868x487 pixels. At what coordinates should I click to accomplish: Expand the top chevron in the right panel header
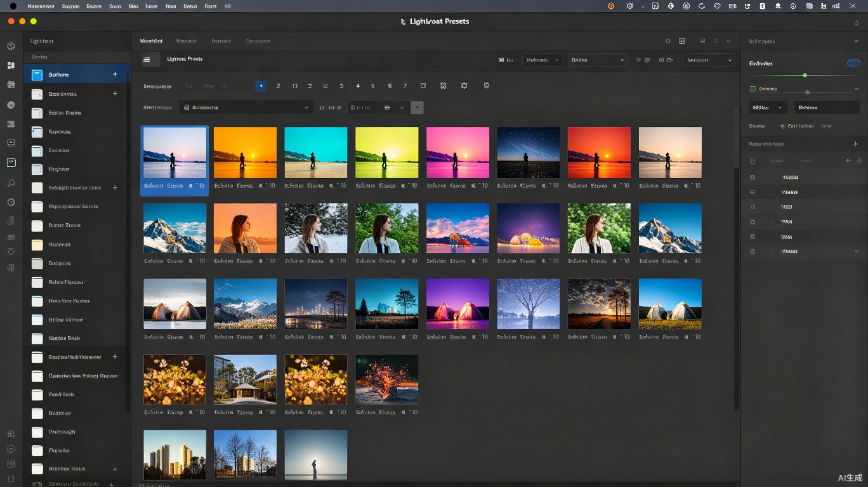click(x=856, y=41)
